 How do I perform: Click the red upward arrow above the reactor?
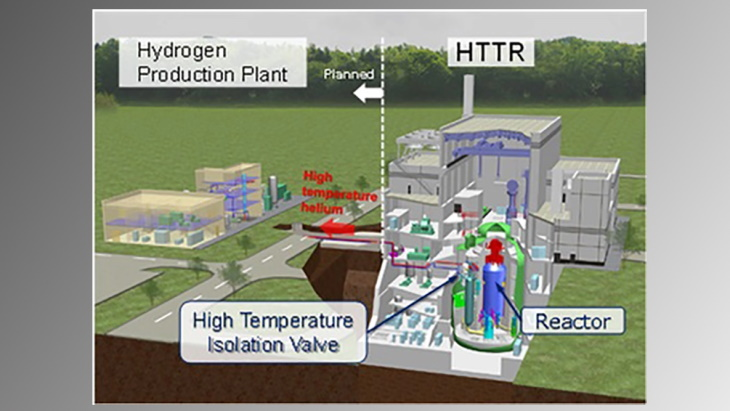click(495, 245)
